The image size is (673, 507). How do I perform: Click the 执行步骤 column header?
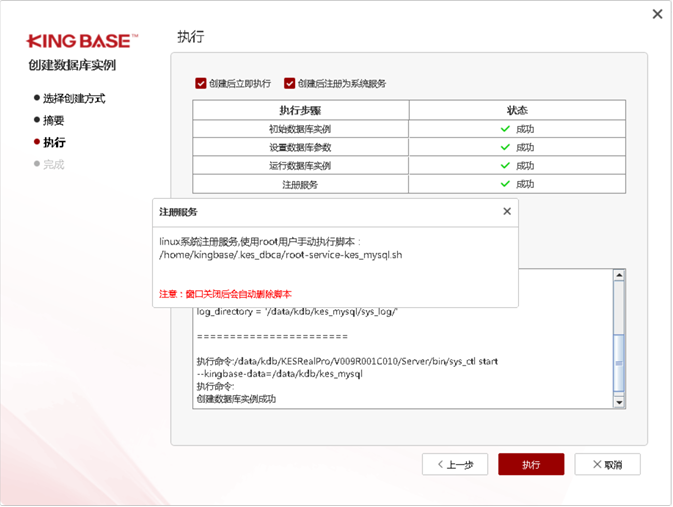click(301, 110)
